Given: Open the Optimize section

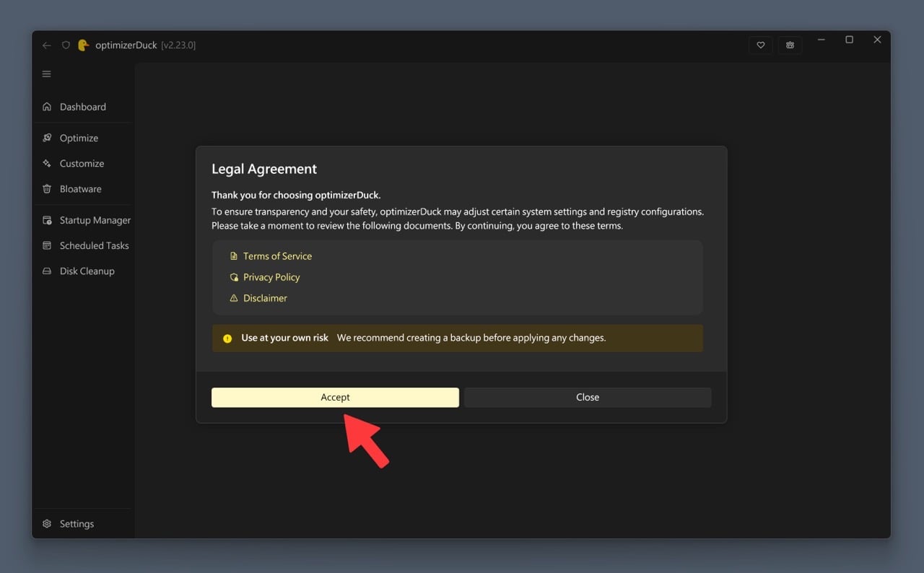Looking at the screenshot, I should click(82, 138).
